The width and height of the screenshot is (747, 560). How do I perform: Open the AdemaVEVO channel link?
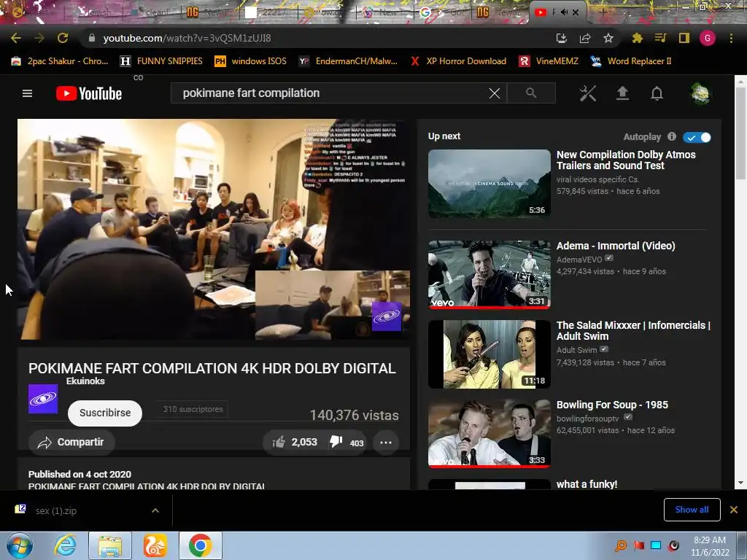tap(579, 260)
